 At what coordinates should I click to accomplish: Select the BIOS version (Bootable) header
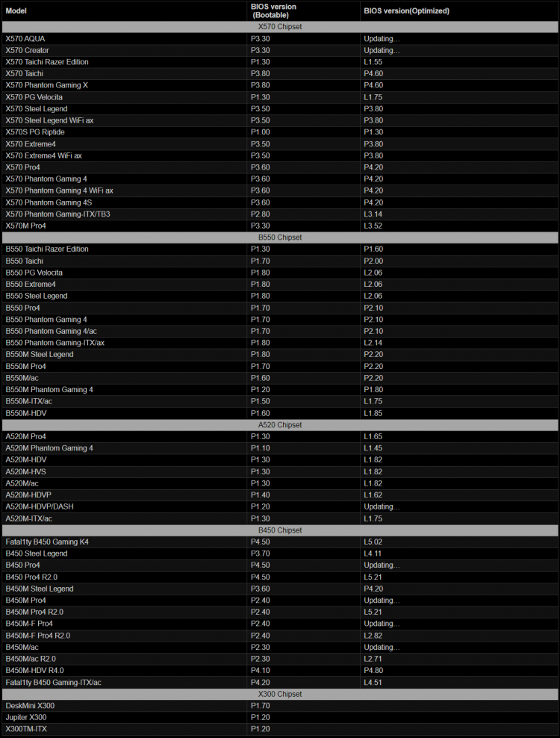pyautogui.click(x=273, y=10)
